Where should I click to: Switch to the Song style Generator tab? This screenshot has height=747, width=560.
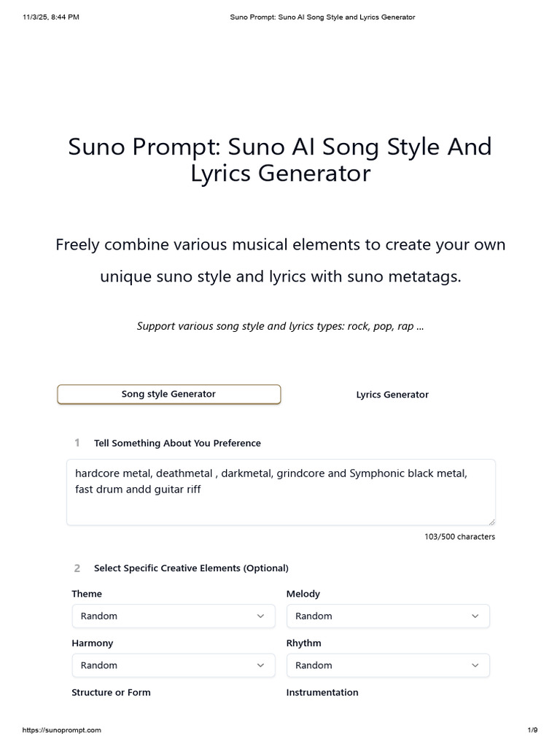[x=168, y=395]
